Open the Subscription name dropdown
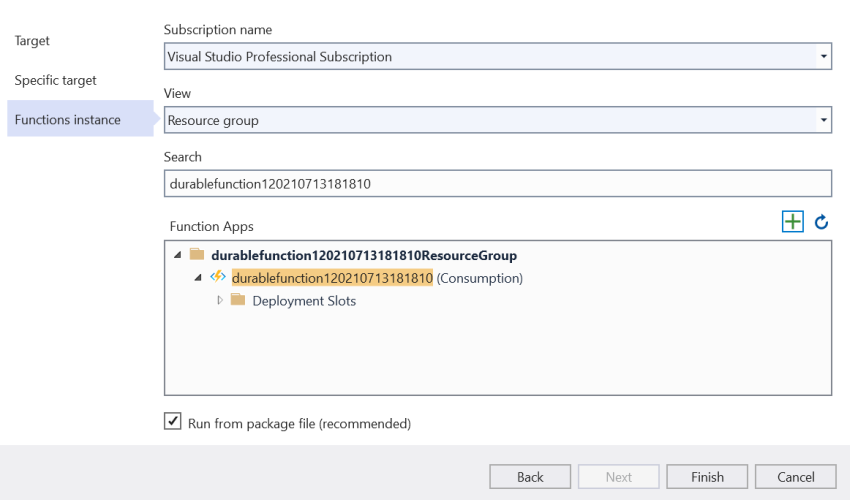 (x=824, y=57)
